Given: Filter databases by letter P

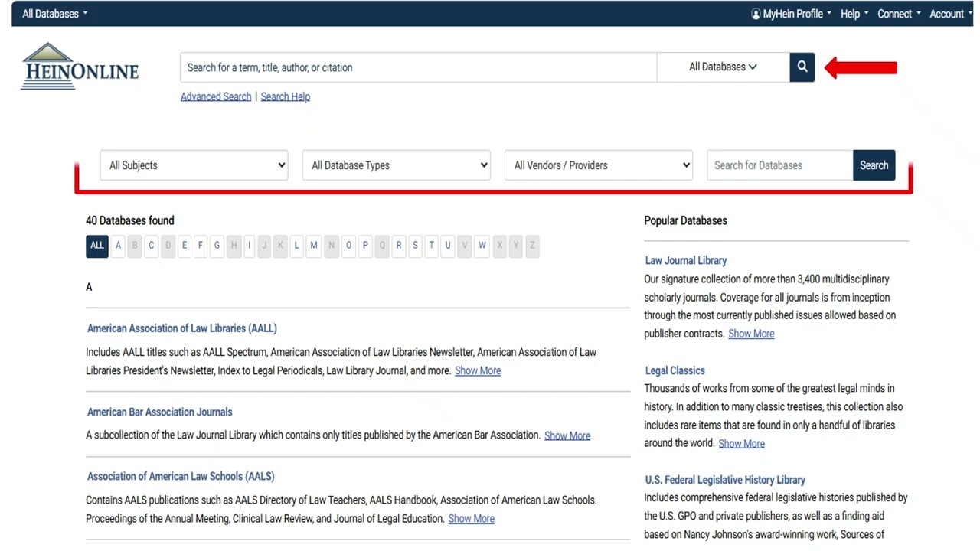Looking at the screenshot, I should [x=365, y=246].
